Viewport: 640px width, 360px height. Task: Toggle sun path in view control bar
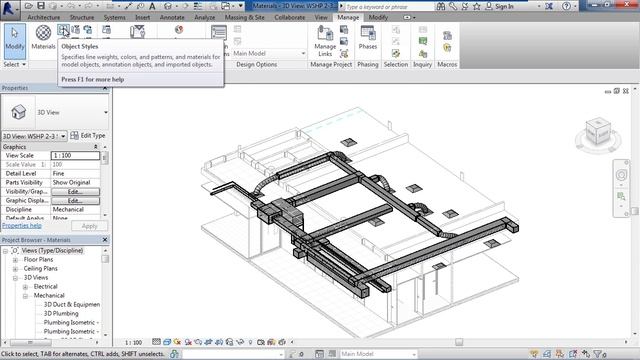(x=178, y=342)
